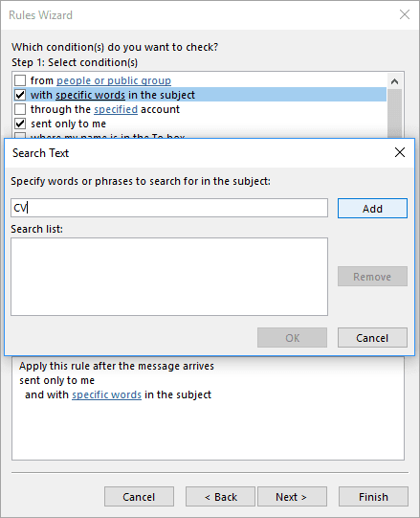Uncheck the 'sent only to me' condition
This screenshot has width=420, height=518.
pos(20,124)
